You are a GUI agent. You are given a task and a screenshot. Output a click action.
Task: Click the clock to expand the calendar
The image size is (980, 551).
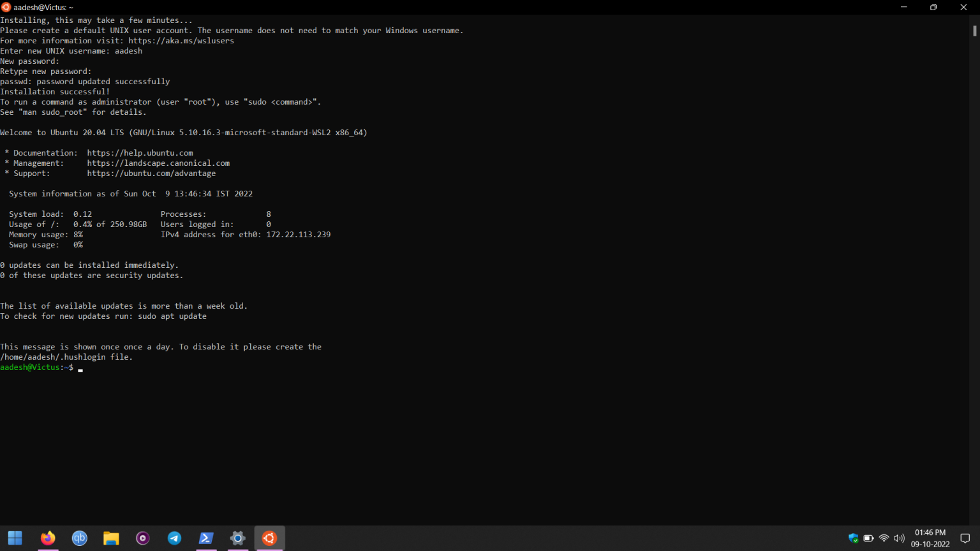coord(930,538)
